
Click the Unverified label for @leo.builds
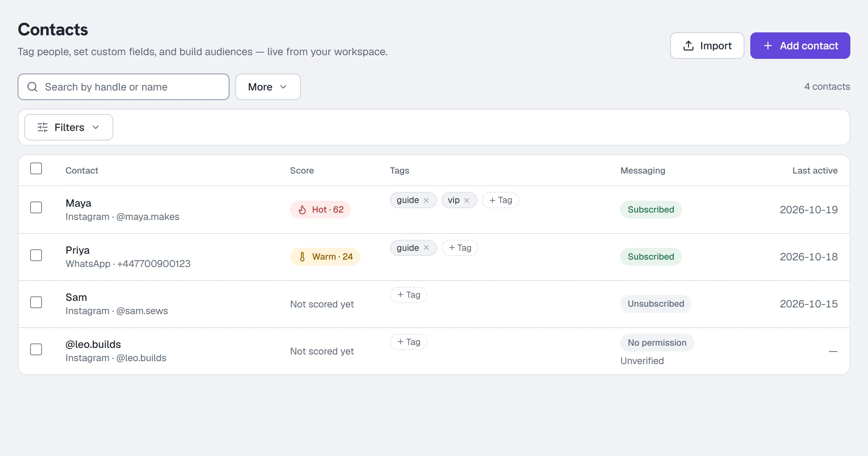pos(642,361)
